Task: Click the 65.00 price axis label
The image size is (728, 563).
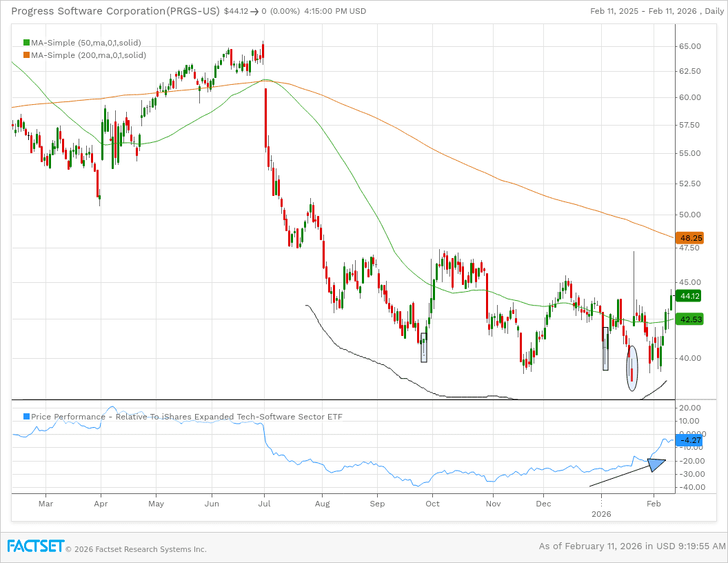Action: click(690, 46)
